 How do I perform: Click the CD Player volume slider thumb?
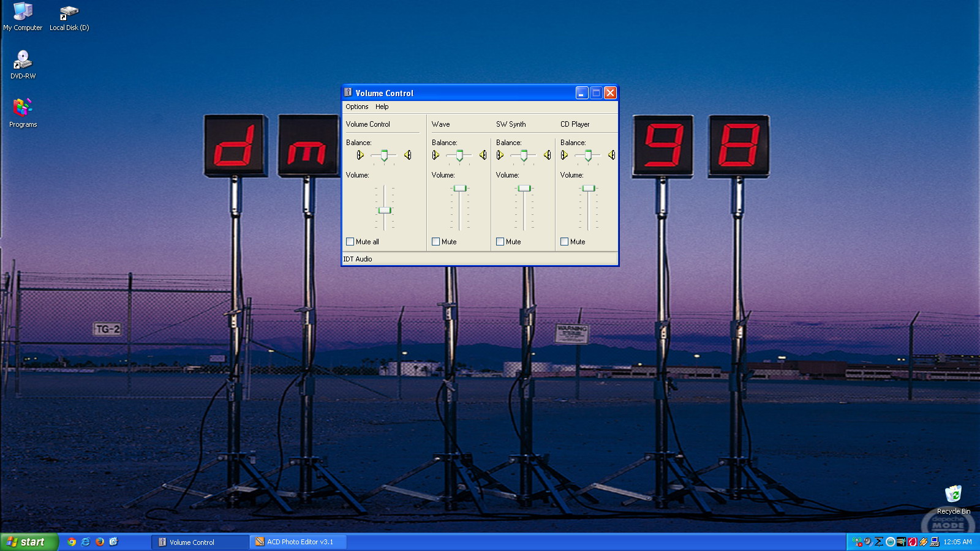(x=589, y=188)
